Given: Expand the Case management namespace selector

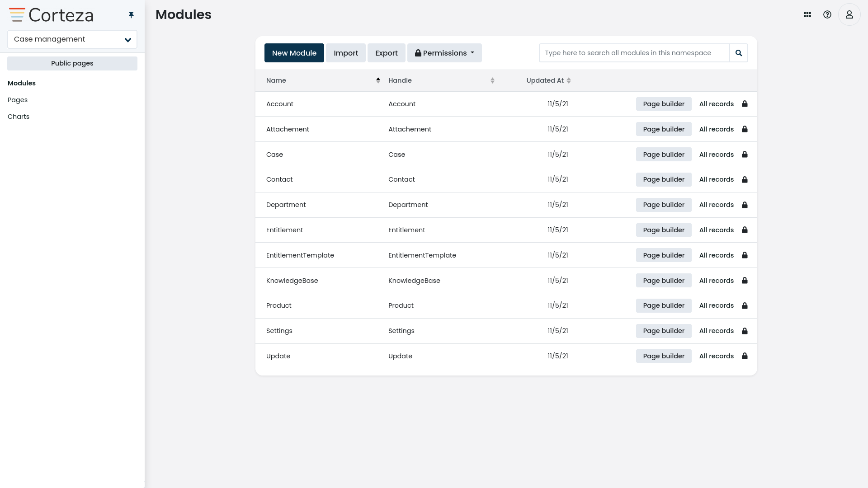Looking at the screenshot, I should pyautogui.click(x=127, y=40).
